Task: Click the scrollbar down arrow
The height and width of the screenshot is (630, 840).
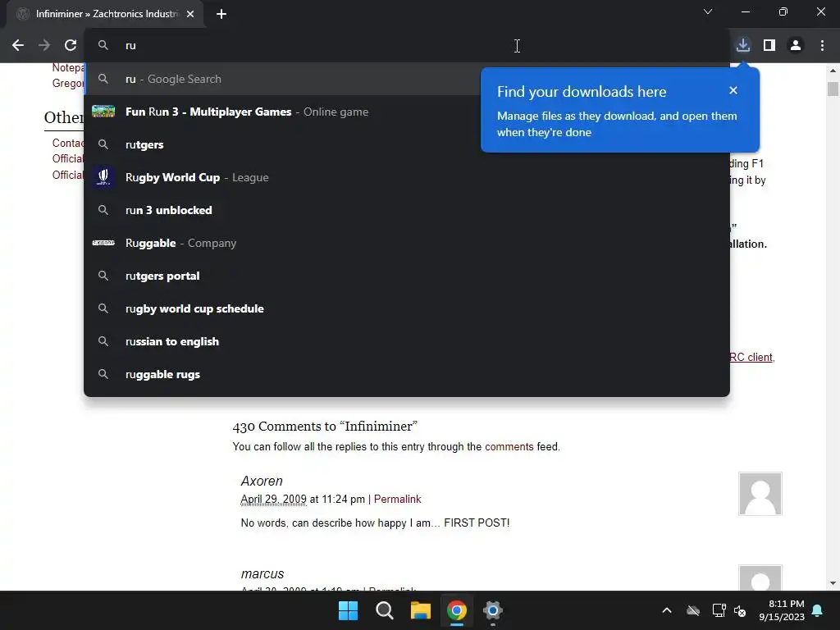Action: click(833, 583)
